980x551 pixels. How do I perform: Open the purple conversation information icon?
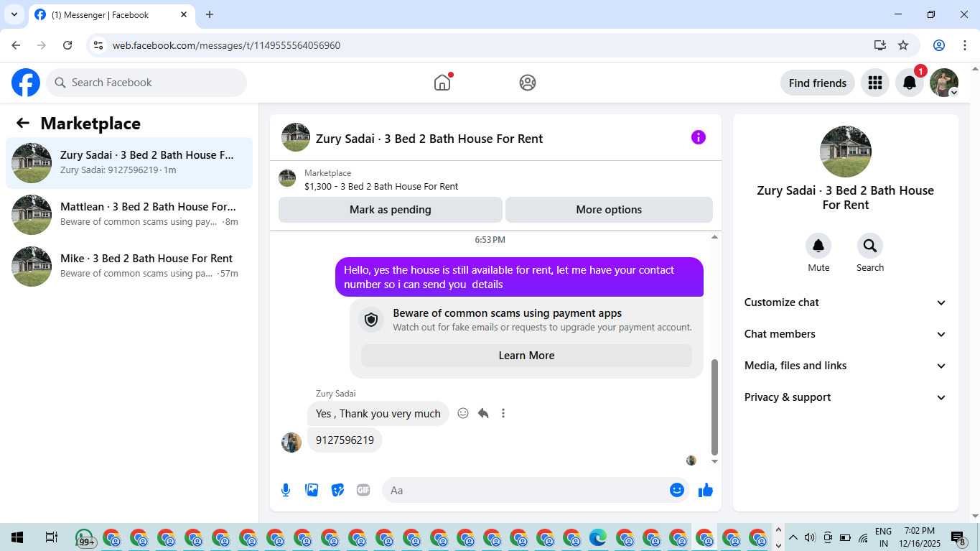click(x=699, y=137)
